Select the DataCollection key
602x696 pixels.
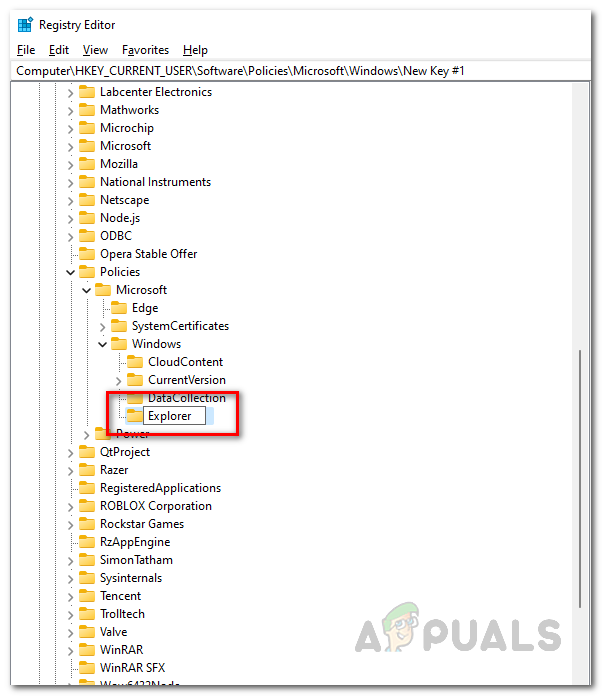coord(187,398)
